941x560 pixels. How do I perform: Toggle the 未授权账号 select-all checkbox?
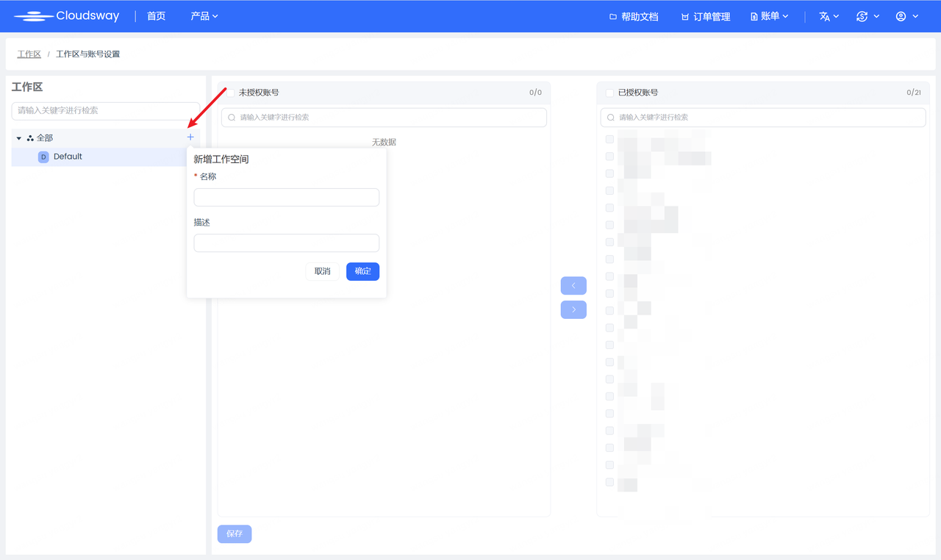(230, 93)
